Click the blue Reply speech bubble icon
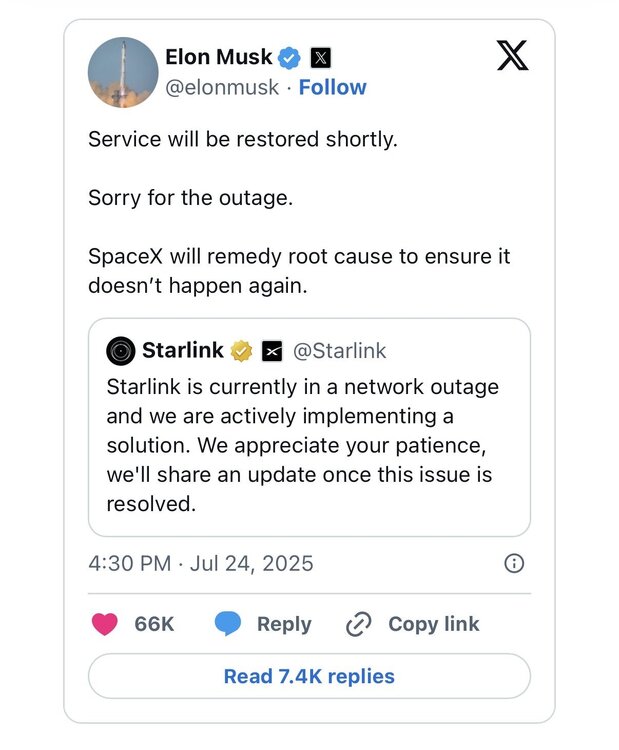 coord(228,624)
